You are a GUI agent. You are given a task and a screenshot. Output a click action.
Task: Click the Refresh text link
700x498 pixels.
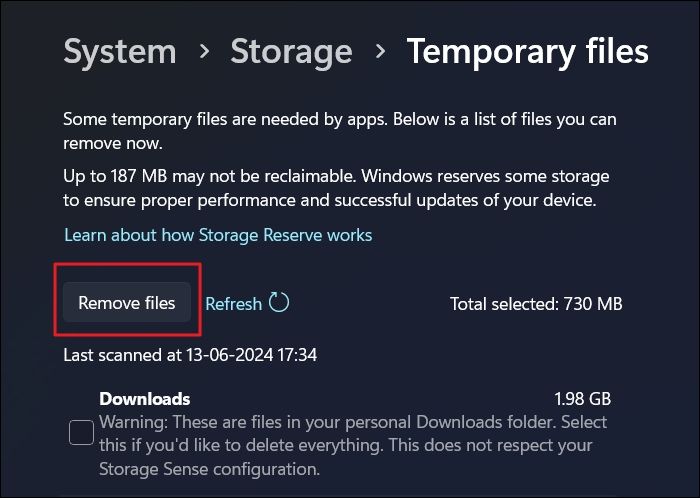(x=233, y=303)
